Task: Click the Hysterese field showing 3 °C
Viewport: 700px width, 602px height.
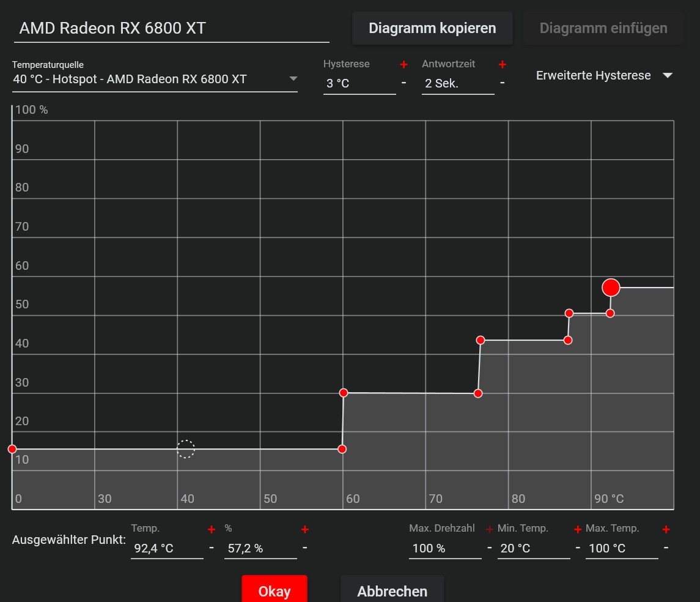Action: (x=359, y=84)
